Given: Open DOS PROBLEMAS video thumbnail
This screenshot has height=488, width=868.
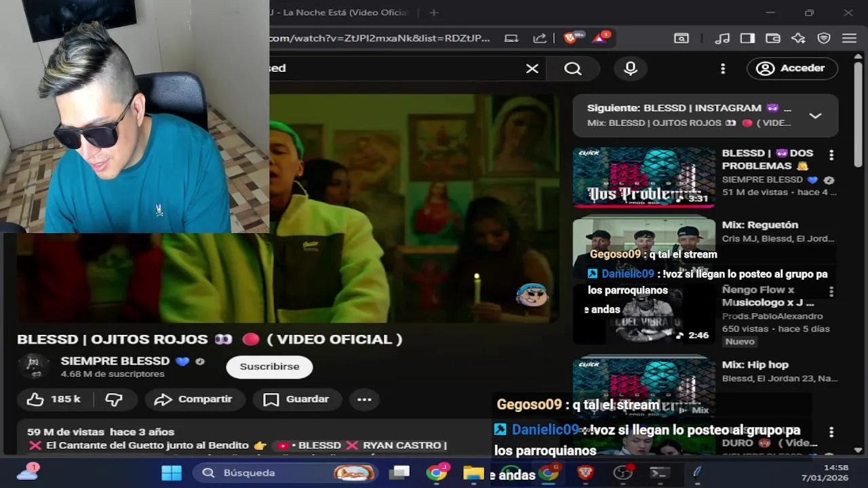Looking at the screenshot, I should click(644, 177).
